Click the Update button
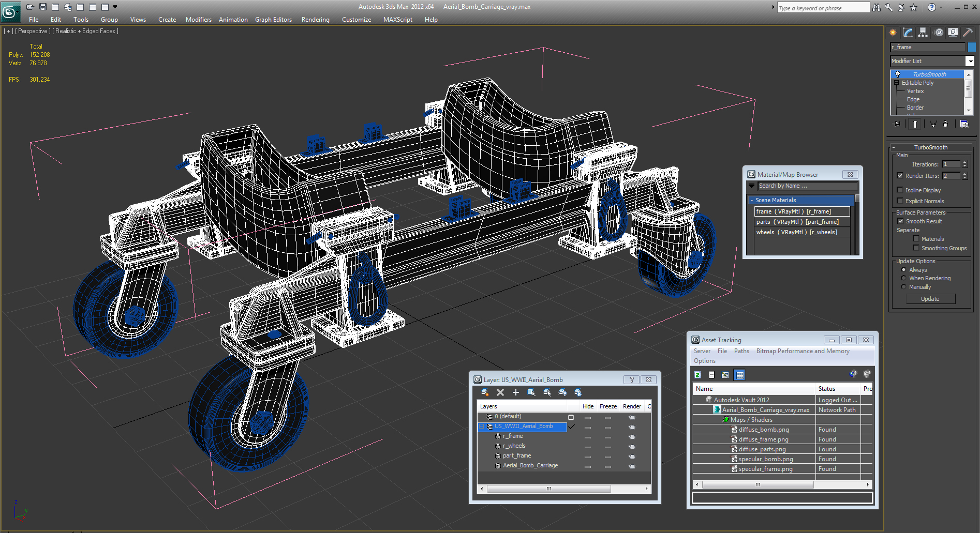980x533 pixels. click(x=930, y=299)
